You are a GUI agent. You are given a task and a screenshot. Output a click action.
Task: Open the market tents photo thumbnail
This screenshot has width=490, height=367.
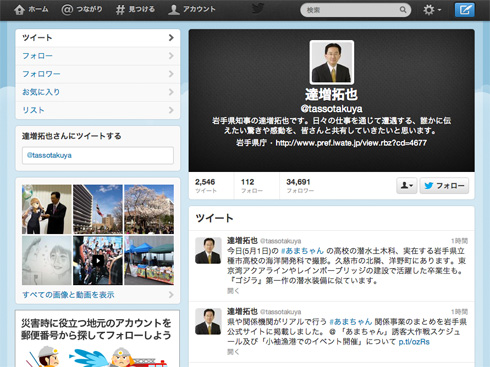tap(149, 260)
